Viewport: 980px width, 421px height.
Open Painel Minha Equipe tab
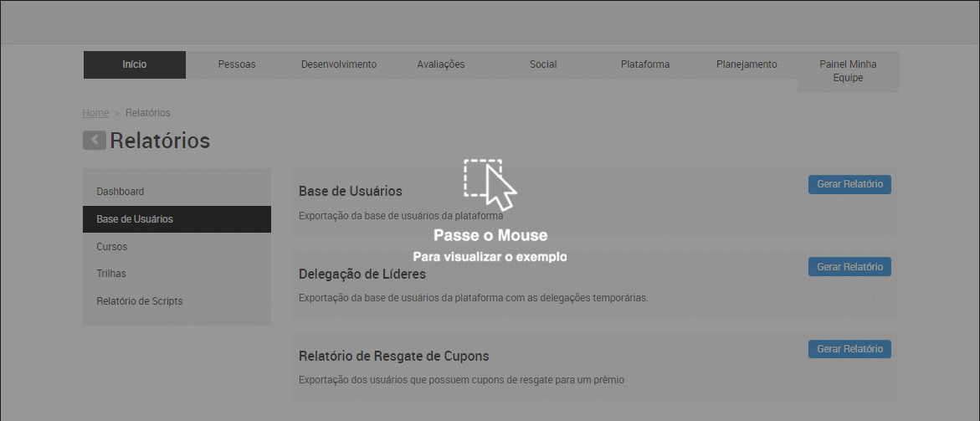click(x=848, y=71)
